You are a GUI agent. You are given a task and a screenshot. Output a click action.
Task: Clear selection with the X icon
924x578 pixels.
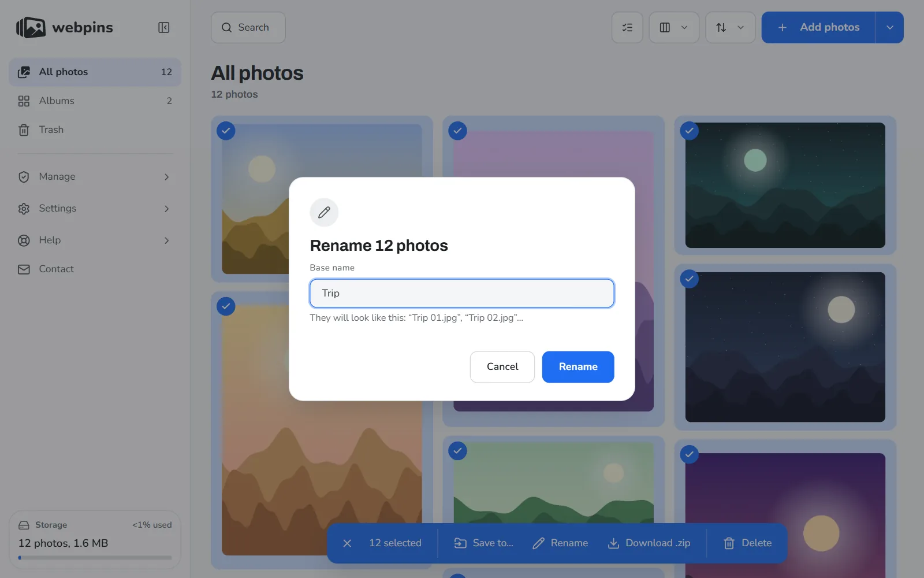click(x=347, y=543)
